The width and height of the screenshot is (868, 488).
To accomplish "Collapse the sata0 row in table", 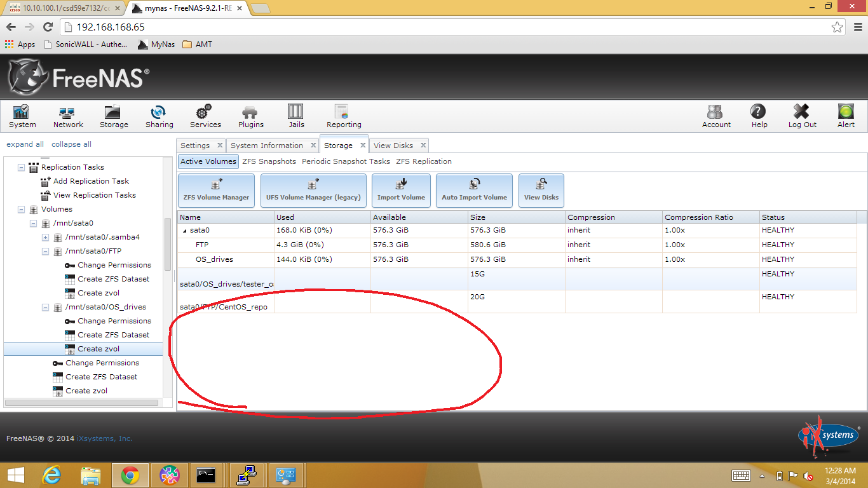I will [185, 231].
